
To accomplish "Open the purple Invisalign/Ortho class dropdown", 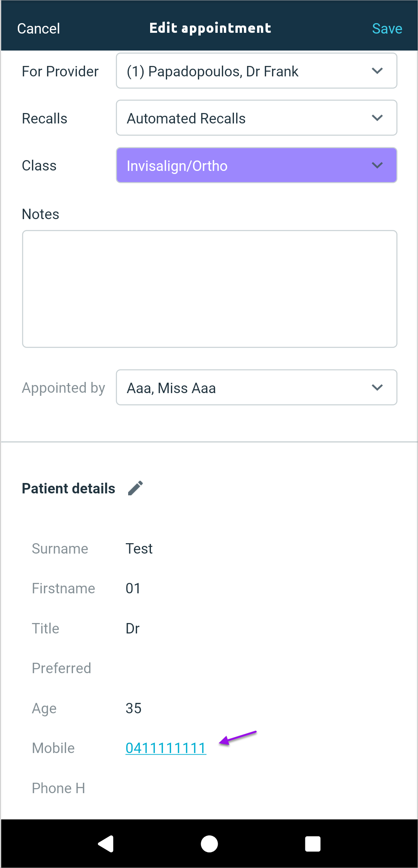I will coord(256,165).
